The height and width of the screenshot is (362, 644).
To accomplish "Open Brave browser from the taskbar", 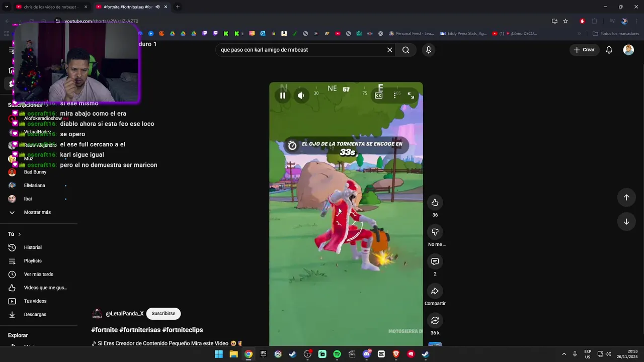I will [x=396, y=354].
